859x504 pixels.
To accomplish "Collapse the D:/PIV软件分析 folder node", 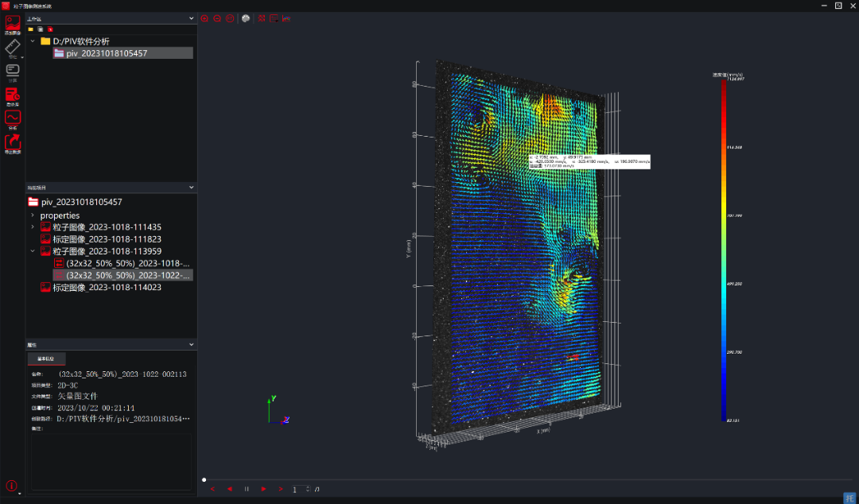I will click(x=33, y=41).
